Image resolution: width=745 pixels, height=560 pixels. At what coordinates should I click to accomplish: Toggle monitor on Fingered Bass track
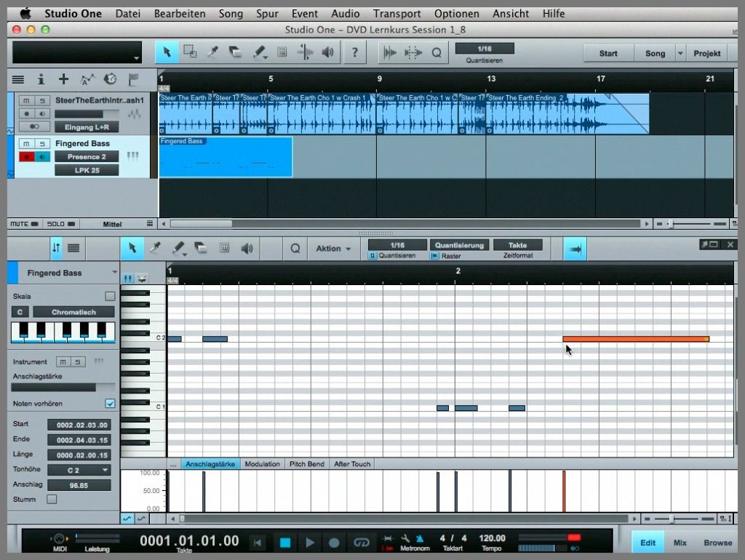click(42, 157)
